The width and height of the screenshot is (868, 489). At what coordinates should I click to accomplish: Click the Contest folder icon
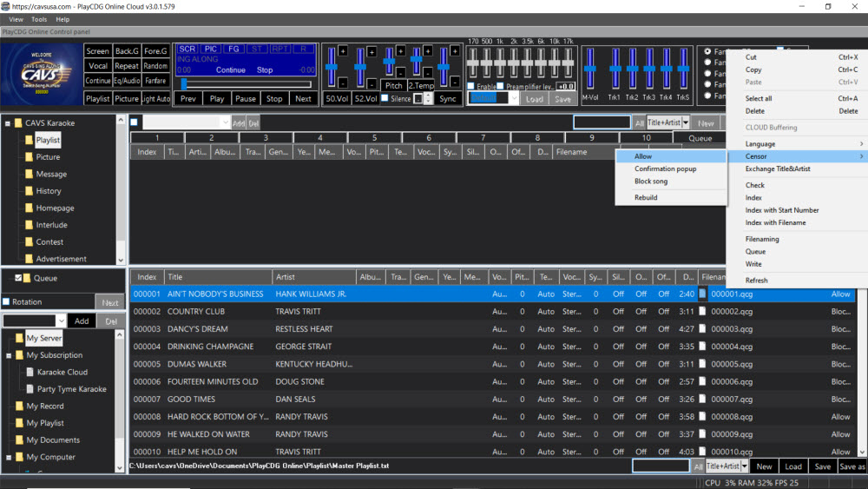tap(29, 242)
